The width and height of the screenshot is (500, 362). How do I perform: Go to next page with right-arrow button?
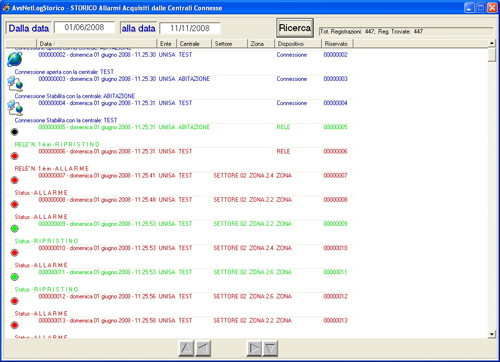254,348
